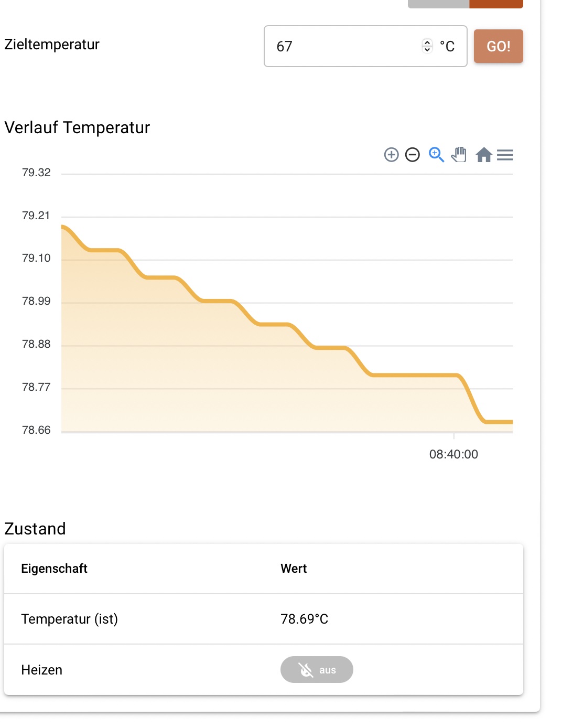Zoom in on the temperature chart

391,155
